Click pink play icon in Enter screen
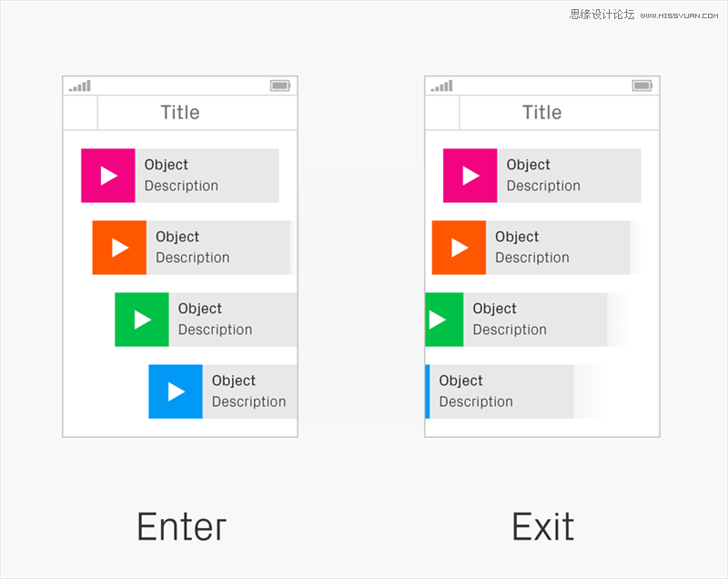 [108, 176]
